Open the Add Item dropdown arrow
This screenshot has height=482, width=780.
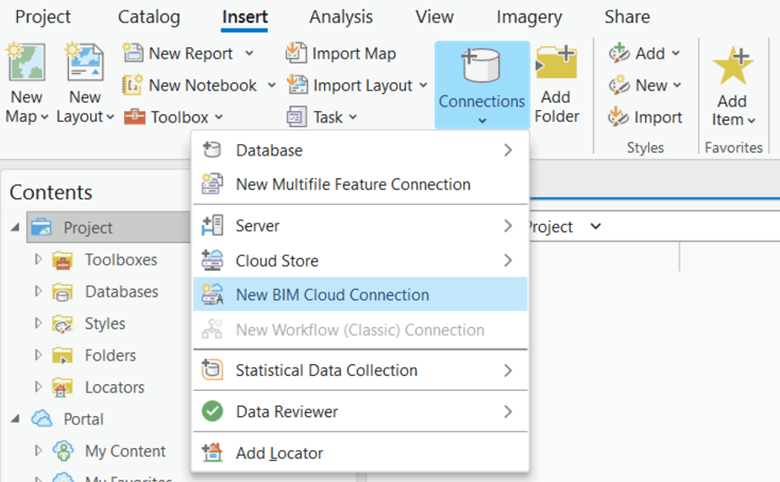click(752, 120)
